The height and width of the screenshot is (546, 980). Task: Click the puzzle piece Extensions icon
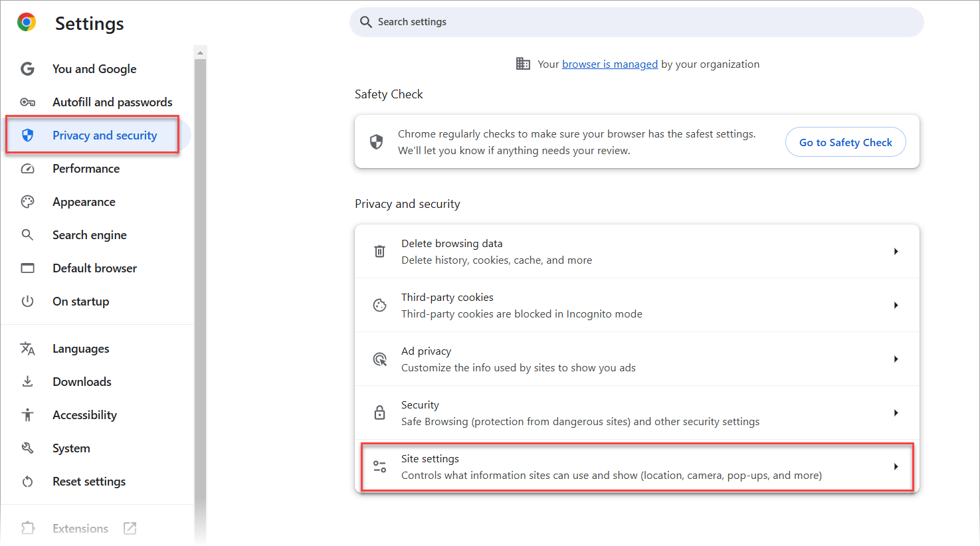(x=27, y=528)
